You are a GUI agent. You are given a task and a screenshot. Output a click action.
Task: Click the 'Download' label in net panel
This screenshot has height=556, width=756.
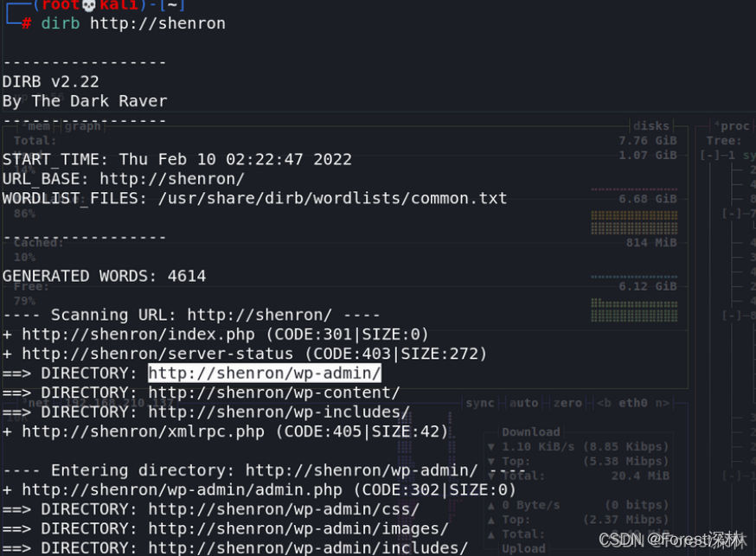point(531,431)
